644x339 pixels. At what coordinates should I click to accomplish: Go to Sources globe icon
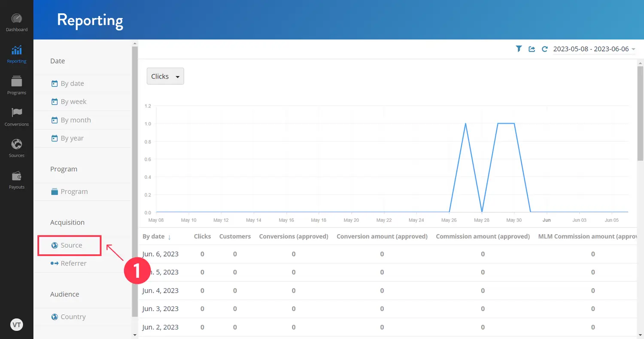coord(16,144)
